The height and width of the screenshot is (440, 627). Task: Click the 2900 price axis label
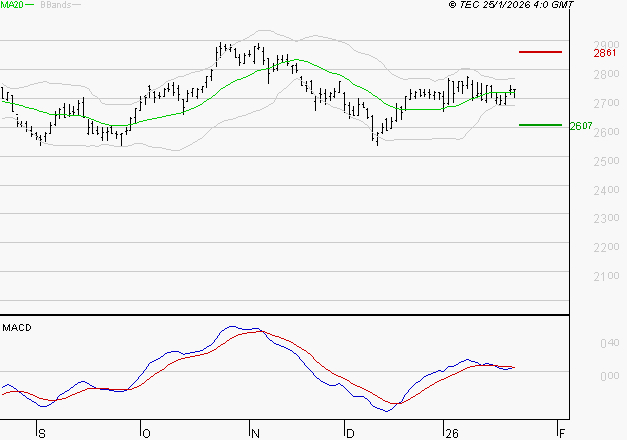click(606, 44)
